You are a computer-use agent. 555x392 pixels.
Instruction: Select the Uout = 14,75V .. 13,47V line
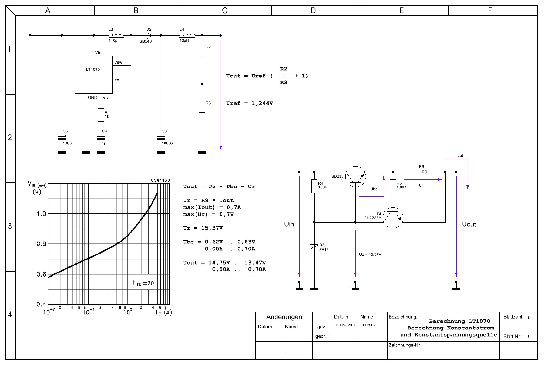click(224, 263)
